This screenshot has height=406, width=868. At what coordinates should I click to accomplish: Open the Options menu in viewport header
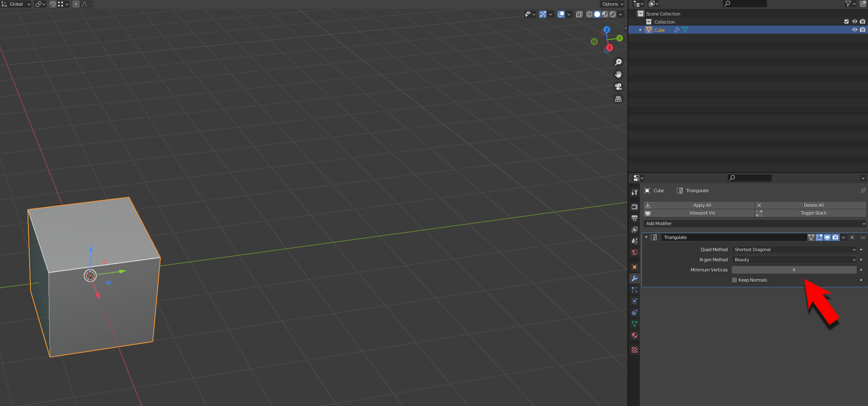point(612,4)
